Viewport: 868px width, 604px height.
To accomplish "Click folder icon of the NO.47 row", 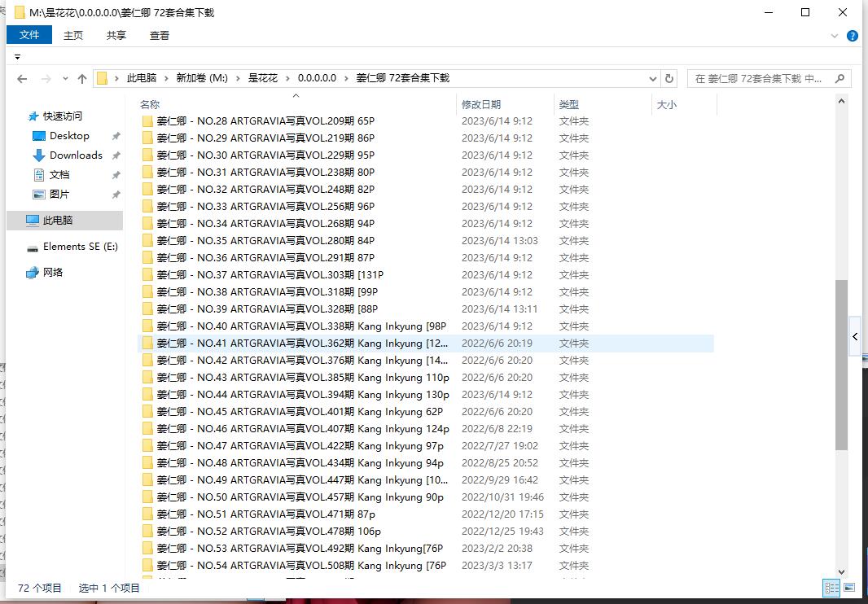I will [147, 445].
